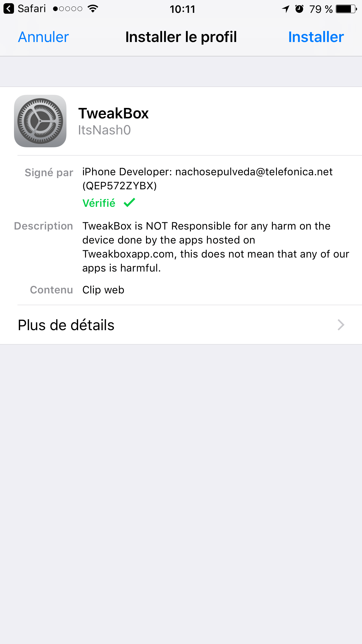
Task: Tap Annuler to cancel profile installation
Action: 43,37
